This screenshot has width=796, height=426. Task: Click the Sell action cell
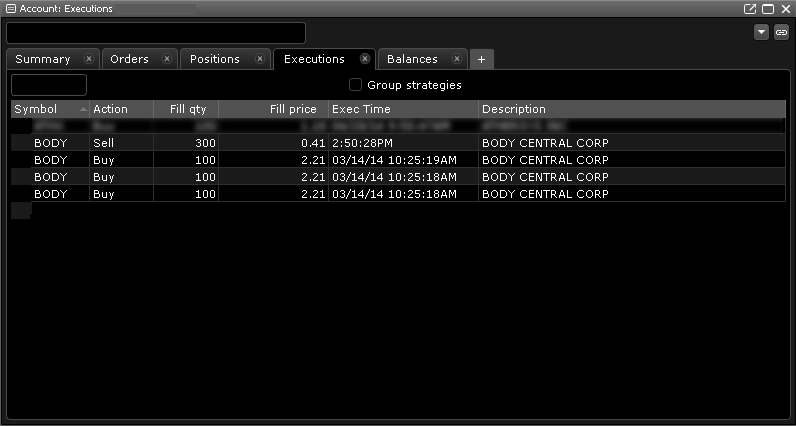[x=122, y=143]
